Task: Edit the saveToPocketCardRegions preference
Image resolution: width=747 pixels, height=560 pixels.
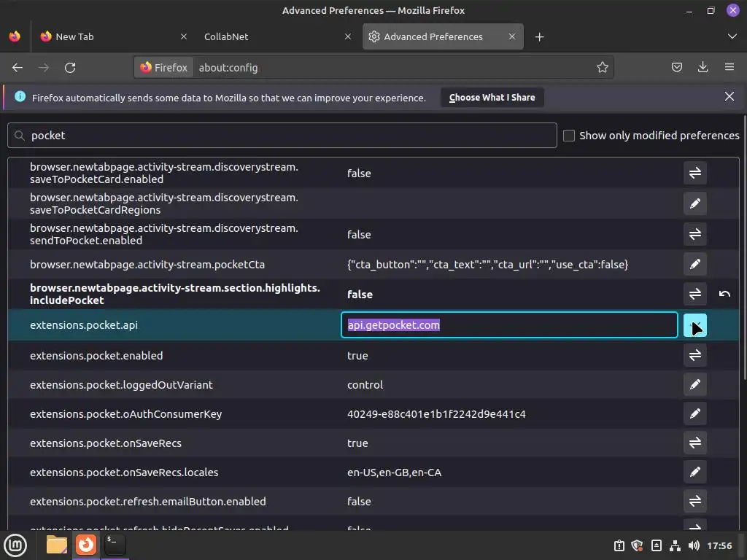Action: 694,203
